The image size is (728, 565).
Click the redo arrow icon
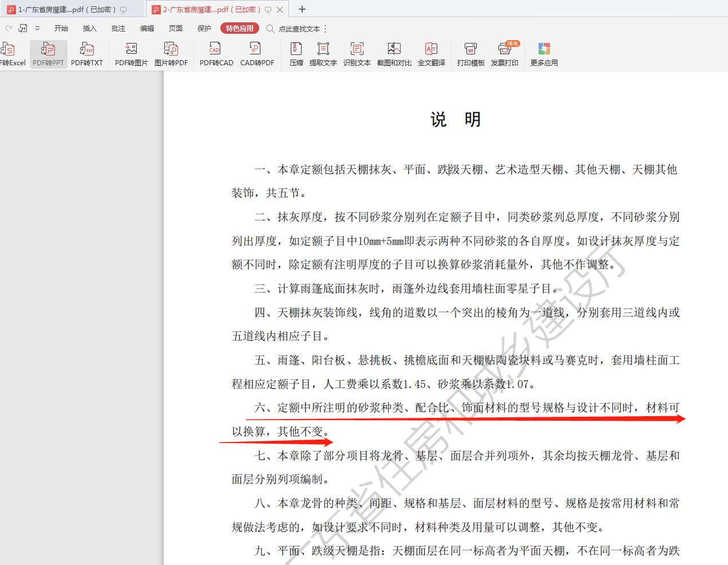[x=9, y=28]
